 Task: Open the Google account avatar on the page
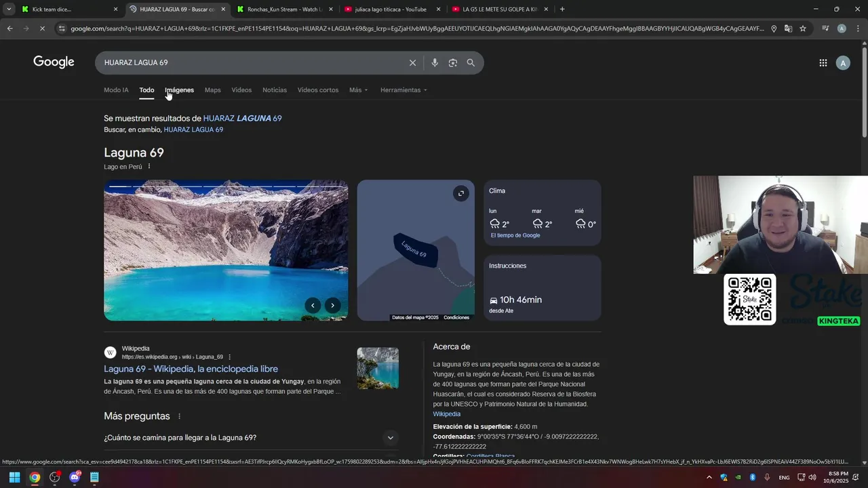point(843,63)
